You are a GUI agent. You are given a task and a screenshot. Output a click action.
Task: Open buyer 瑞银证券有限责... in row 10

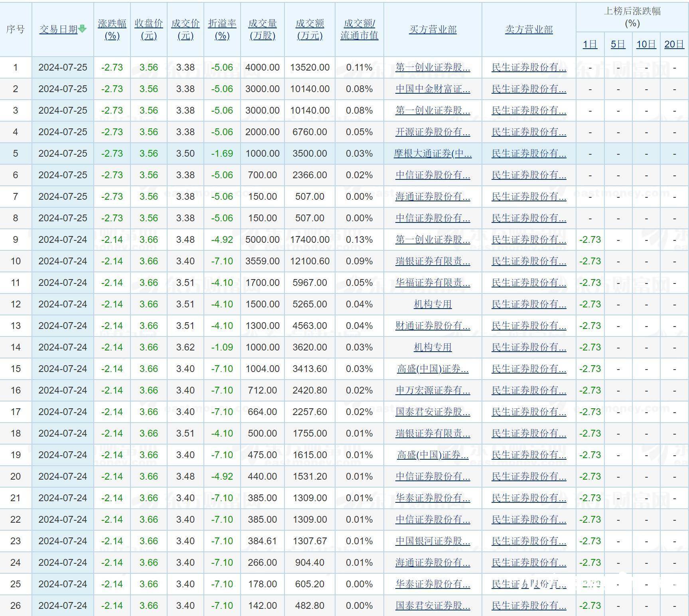pos(433,261)
